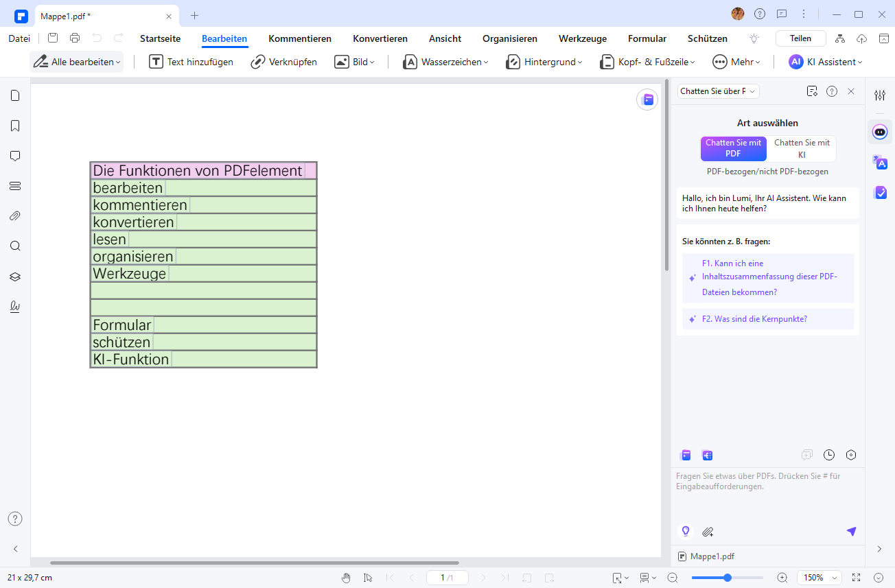Open a new tab with plus button
This screenshot has width=895, height=588.
tap(194, 15)
